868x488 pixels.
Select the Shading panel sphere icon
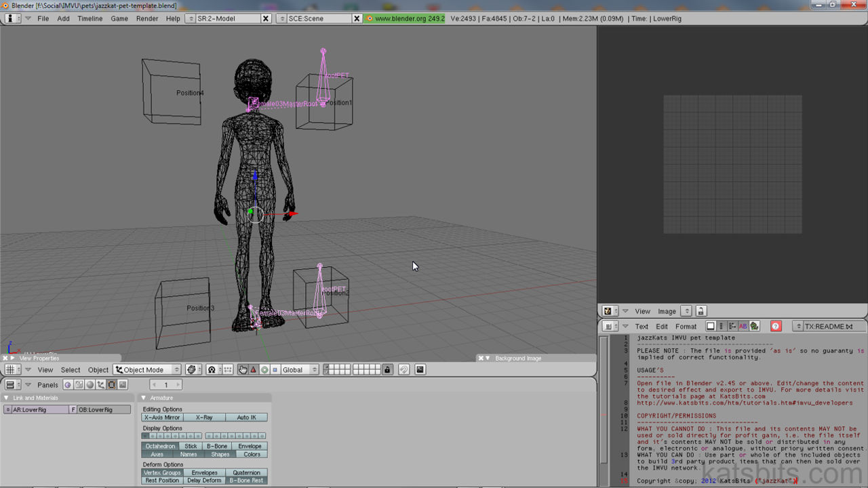point(90,384)
